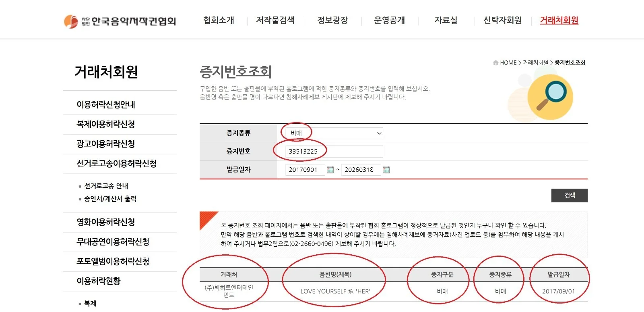Open the 신탁자회원 menu

pos(502,20)
